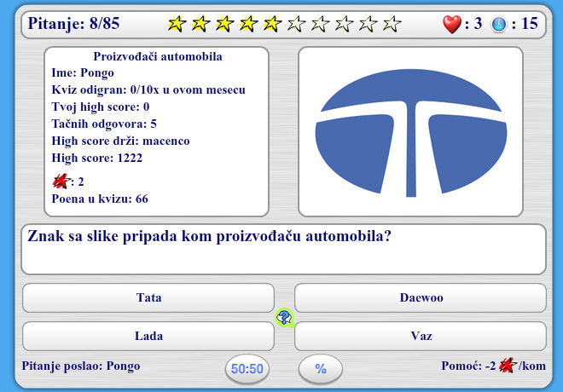Click the third yellow progress star

(x=224, y=24)
